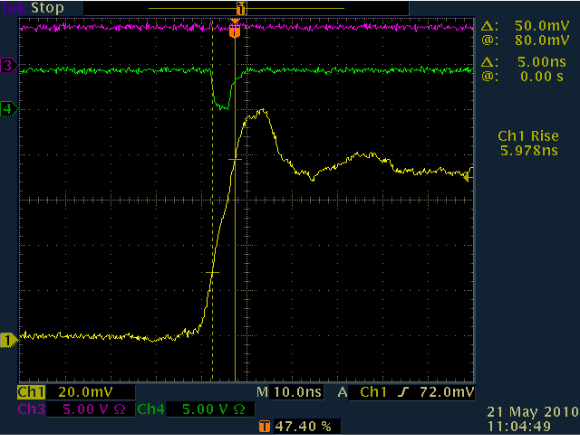This screenshot has width=580, height=435.
Task: Click the Tek logo at top left
Action: 14,8
